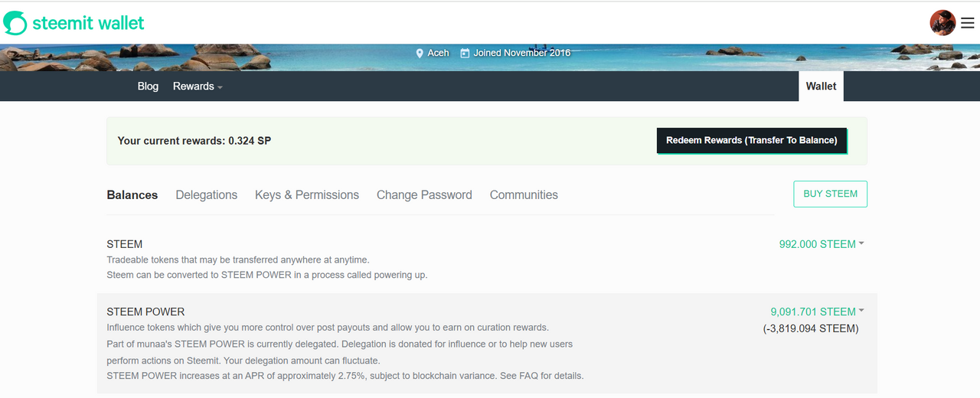Click the steemit wallet title text
The width and height of the screenshot is (980, 398).
88,23
